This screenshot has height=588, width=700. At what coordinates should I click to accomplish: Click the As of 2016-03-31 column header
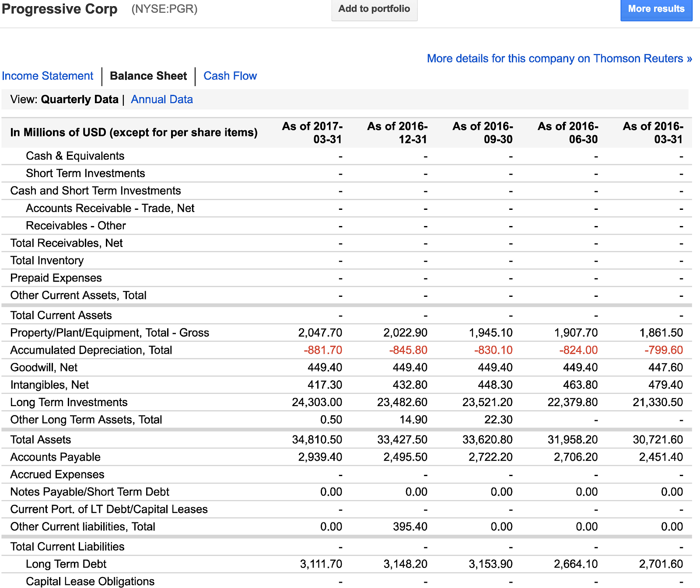click(x=653, y=132)
